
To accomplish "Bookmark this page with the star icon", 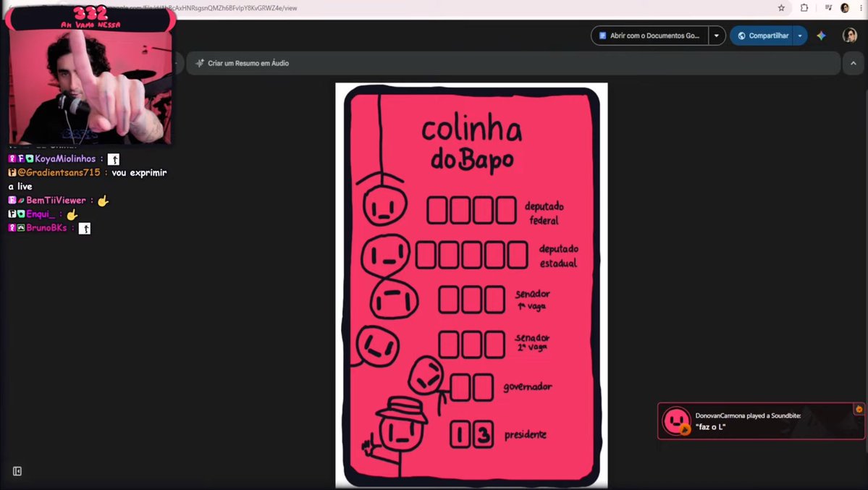I will click(x=781, y=8).
